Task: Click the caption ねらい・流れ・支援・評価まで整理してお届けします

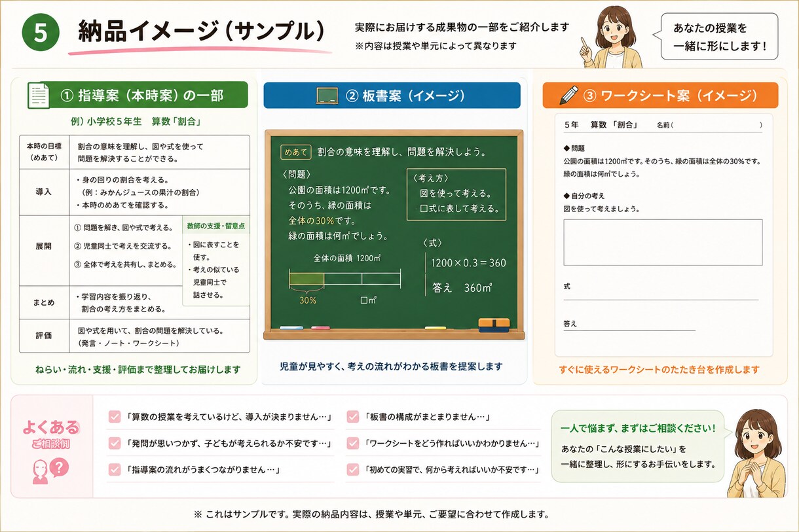Action: coord(138,370)
